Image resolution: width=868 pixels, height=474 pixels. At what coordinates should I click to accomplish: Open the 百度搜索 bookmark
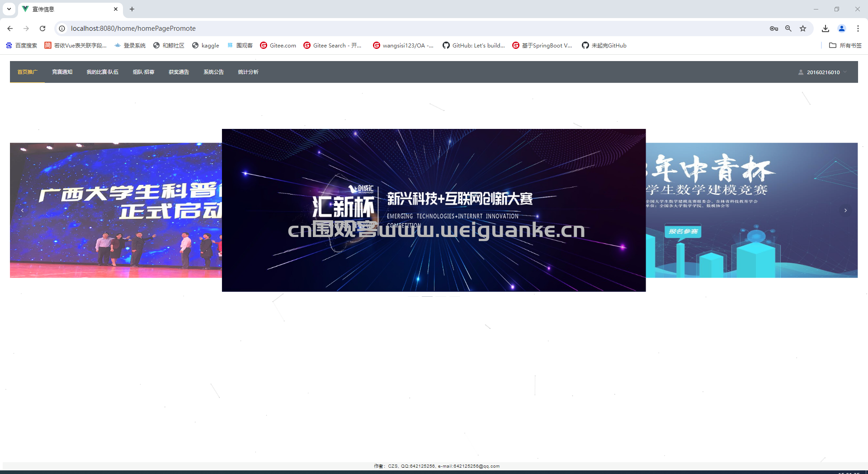pos(21,45)
